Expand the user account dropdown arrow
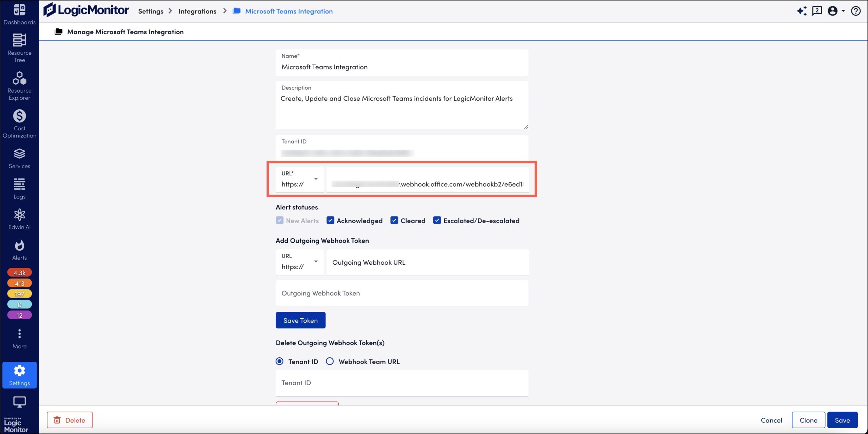 click(843, 11)
